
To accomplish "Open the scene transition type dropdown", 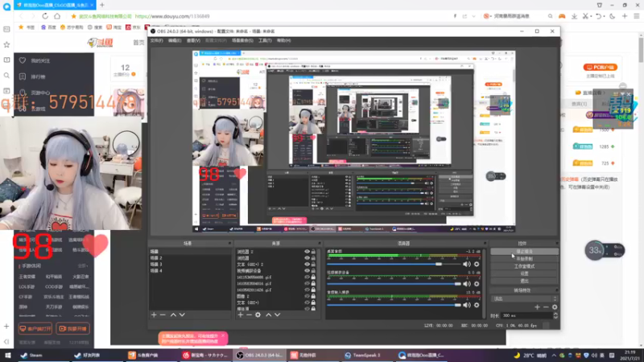I will point(524,298).
